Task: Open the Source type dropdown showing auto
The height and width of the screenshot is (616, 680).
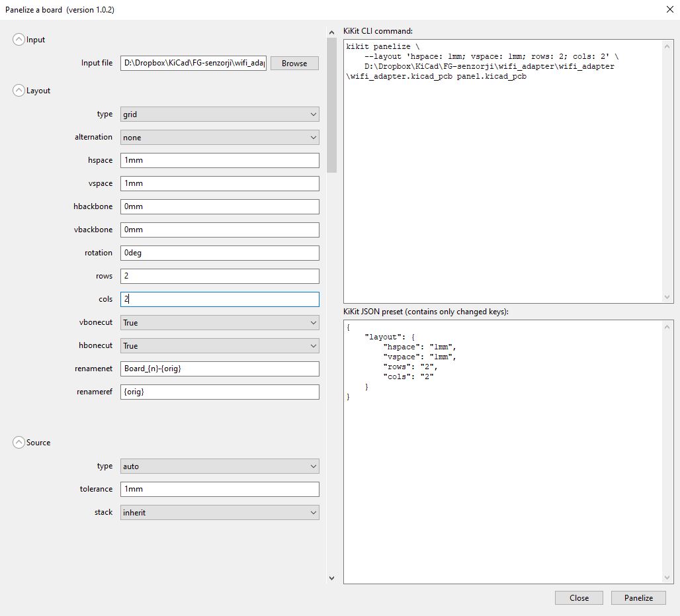Action: [x=220, y=466]
